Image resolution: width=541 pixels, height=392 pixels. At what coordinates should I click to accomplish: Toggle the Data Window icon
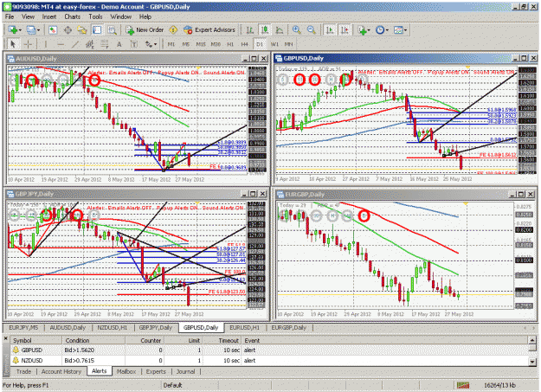(68, 30)
